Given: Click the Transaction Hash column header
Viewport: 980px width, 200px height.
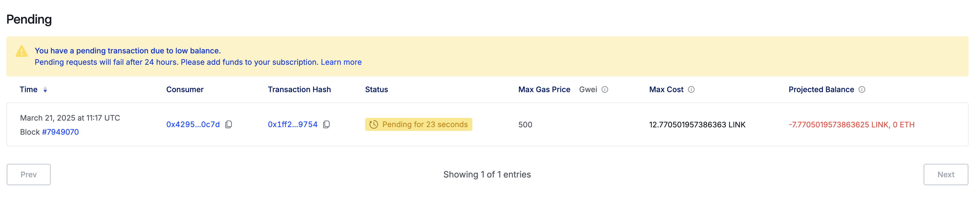Looking at the screenshot, I should coord(299,89).
